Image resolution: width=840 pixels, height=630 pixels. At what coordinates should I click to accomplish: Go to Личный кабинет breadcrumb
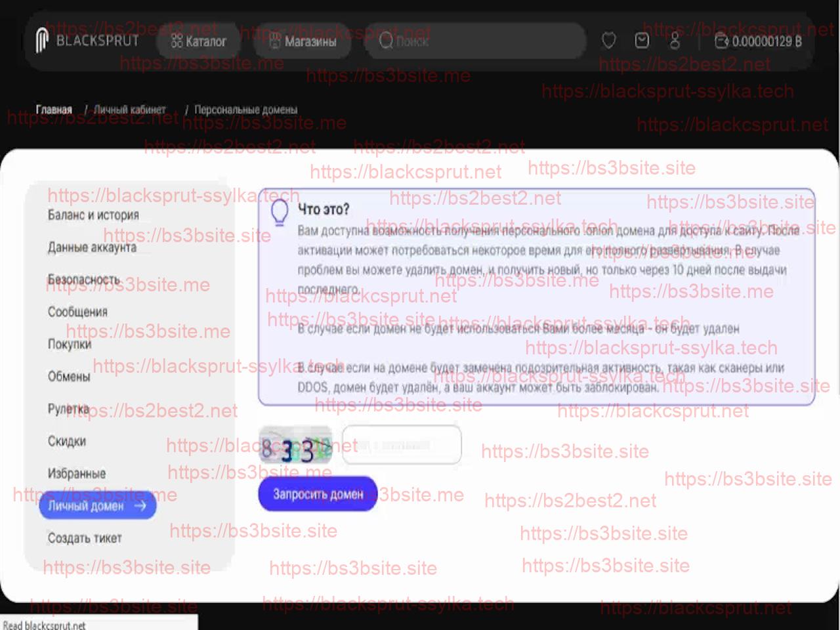[x=130, y=110]
